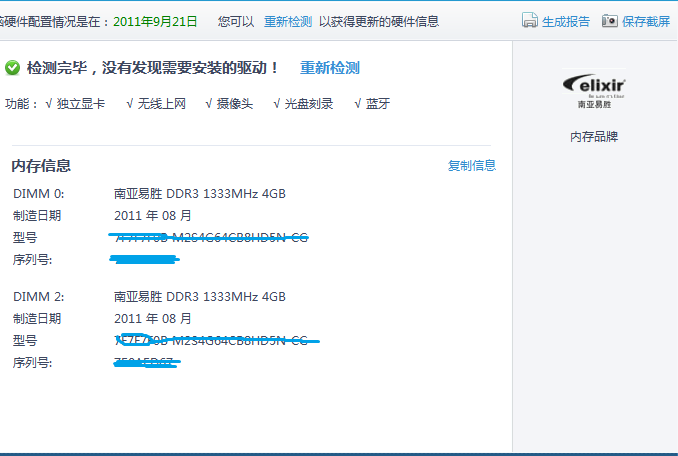Click 重新检测 link in top bar
This screenshot has height=456, width=678.
coord(288,22)
